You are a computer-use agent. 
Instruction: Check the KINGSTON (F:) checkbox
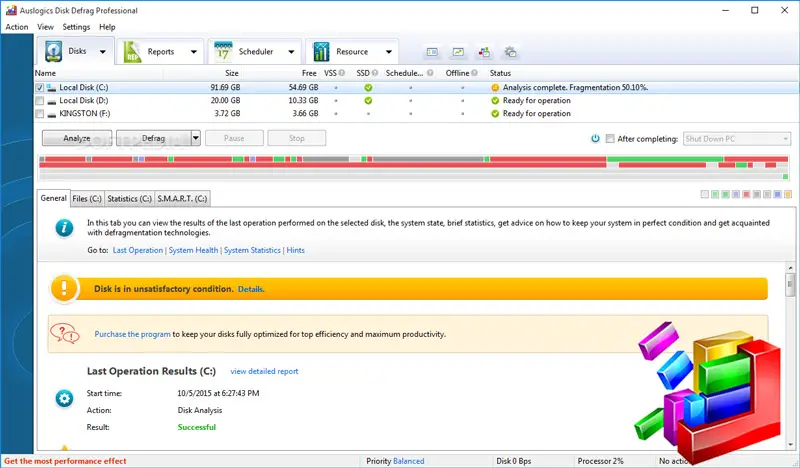click(x=40, y=114)
